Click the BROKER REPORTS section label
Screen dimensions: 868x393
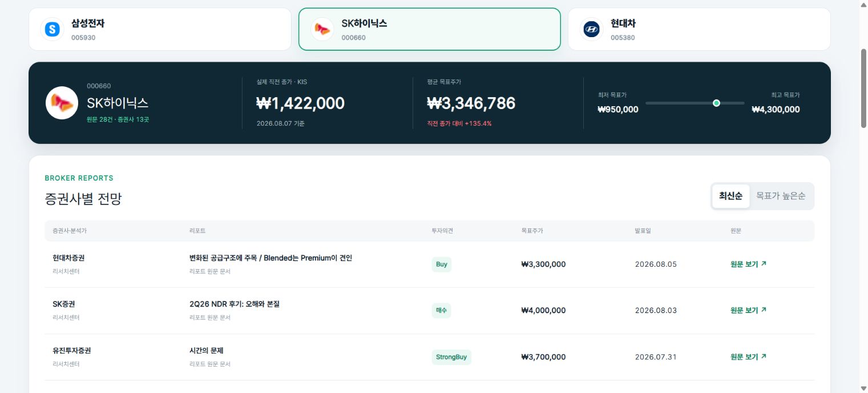79,178
